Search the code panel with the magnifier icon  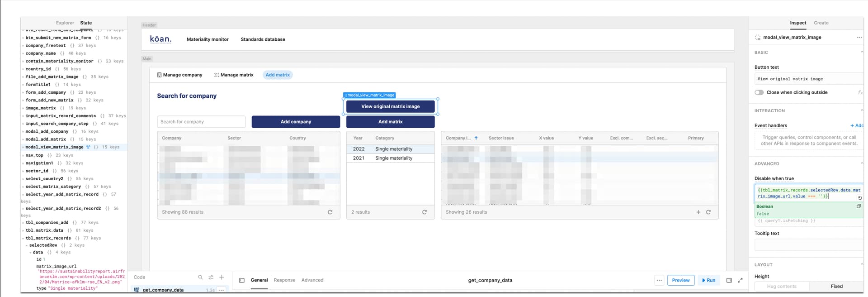coord(200,277)
